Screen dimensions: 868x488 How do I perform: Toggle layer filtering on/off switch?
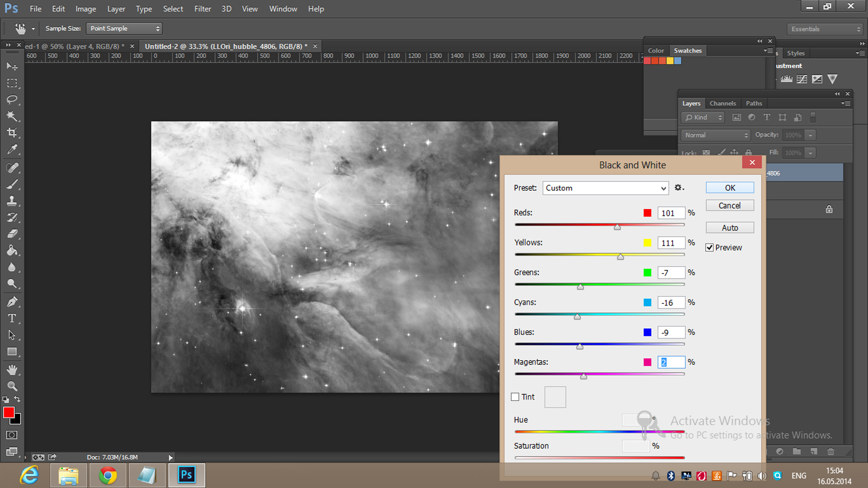[x=813, y=117]
